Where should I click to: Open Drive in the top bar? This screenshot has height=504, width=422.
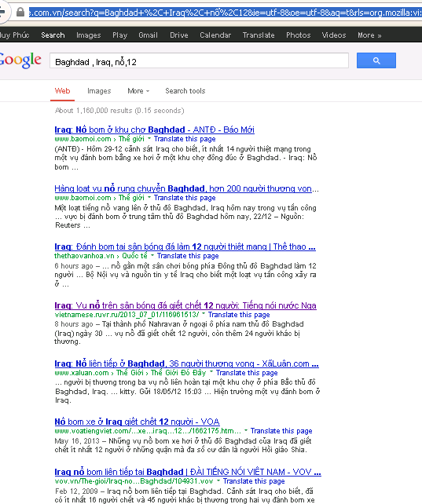tap(179, 35)
